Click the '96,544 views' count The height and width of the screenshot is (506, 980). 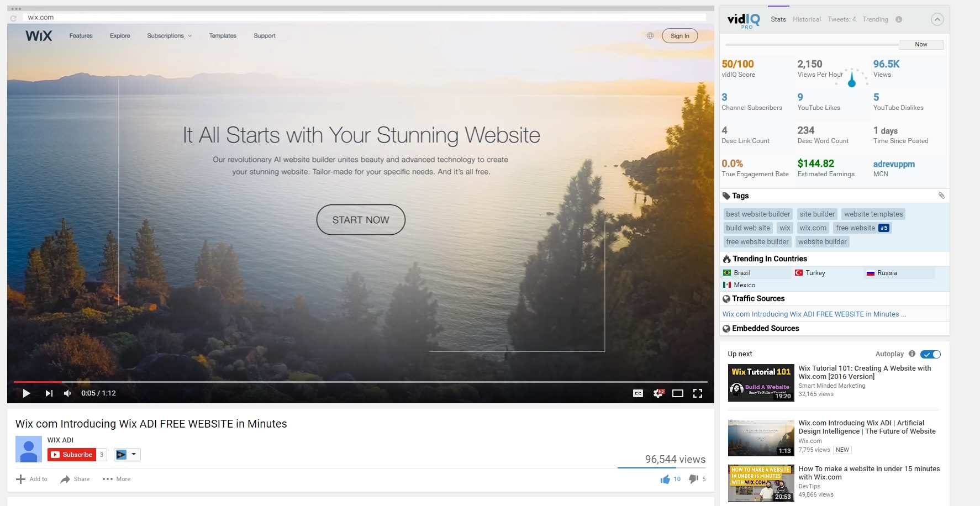pyautogui.click(x=675, y=460)
